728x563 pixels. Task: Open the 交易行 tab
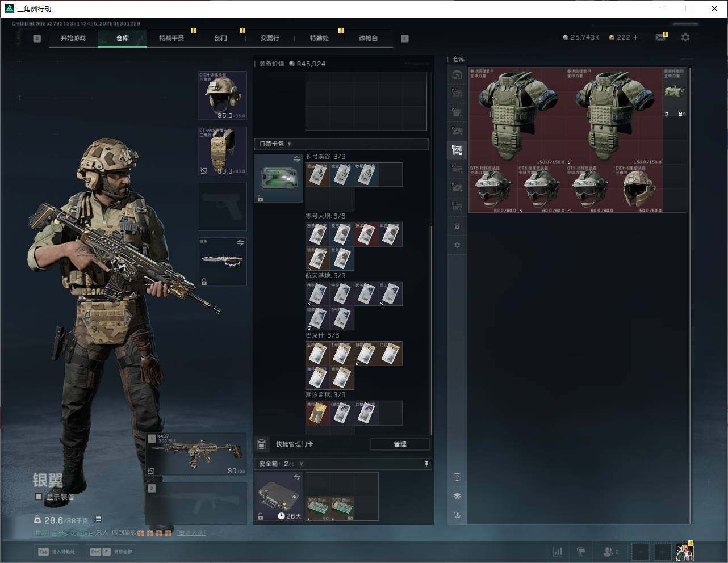270,38
